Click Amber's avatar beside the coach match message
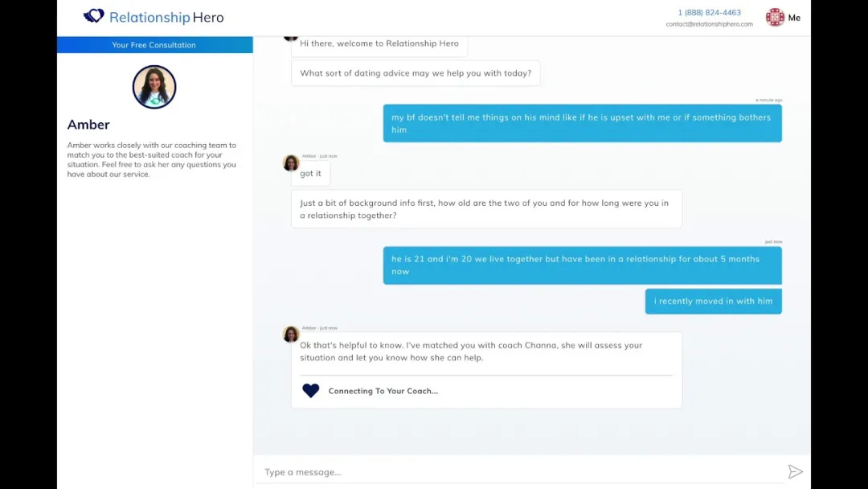 (291, 335)
